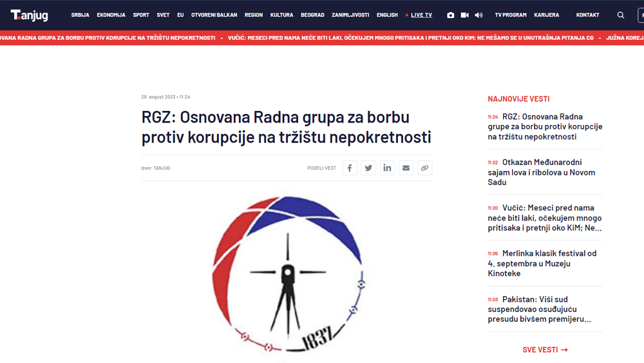Click the RGZ logo article image
Screen dimensions: 644x363
click(287, 275)
